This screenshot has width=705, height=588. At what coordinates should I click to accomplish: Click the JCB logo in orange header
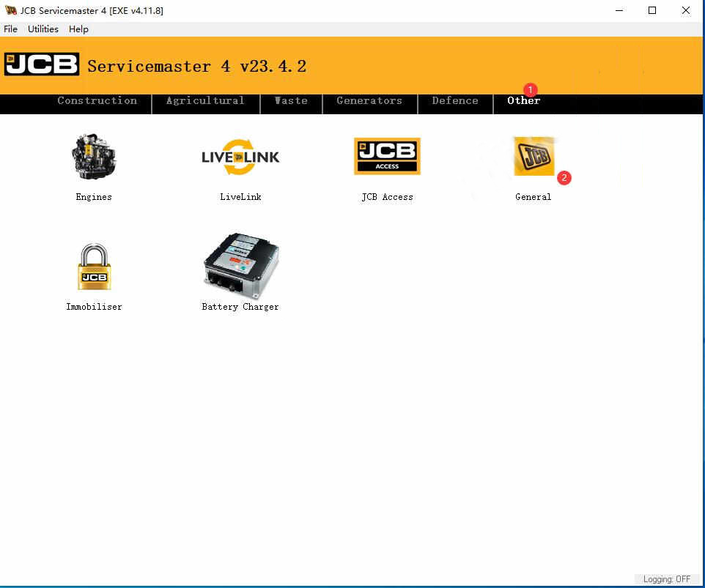click(42, 64)
